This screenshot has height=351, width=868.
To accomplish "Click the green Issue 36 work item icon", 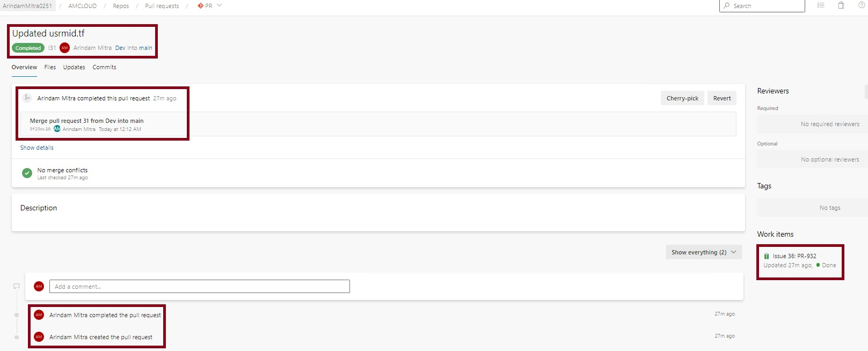I will click(767, 256).
